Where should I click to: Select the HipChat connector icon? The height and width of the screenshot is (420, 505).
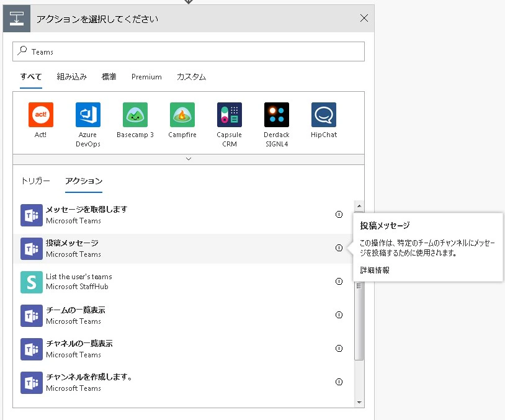(324, 115)
